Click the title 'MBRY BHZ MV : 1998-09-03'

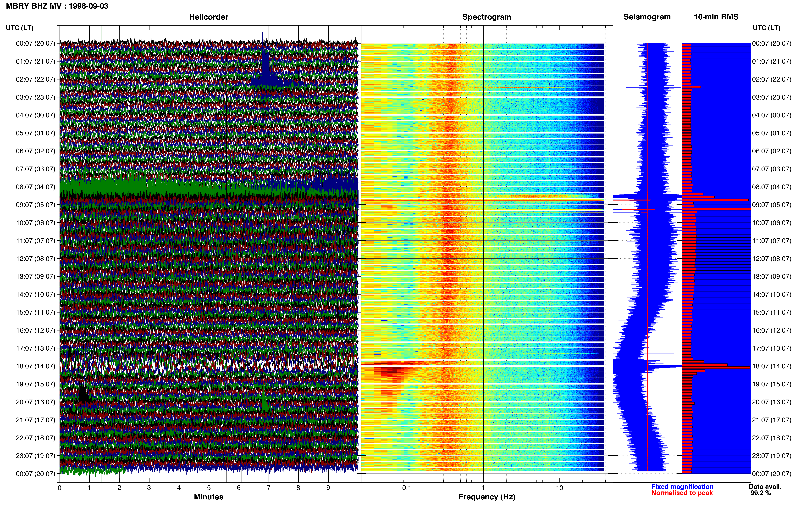click(x=57, y=6)
